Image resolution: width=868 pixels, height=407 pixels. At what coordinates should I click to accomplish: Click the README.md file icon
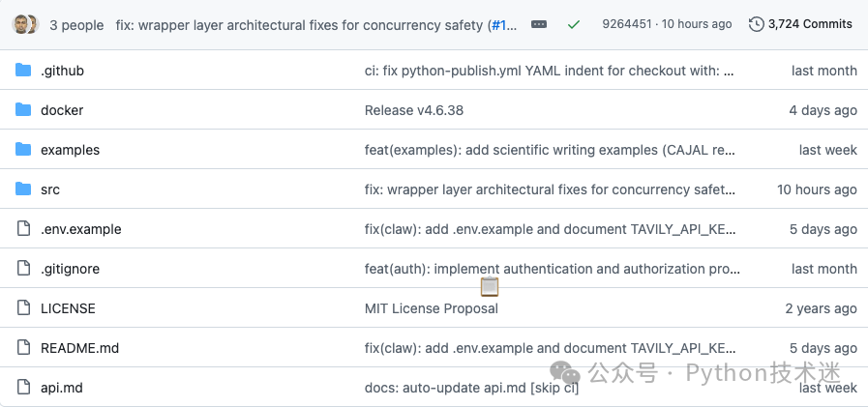23,347
